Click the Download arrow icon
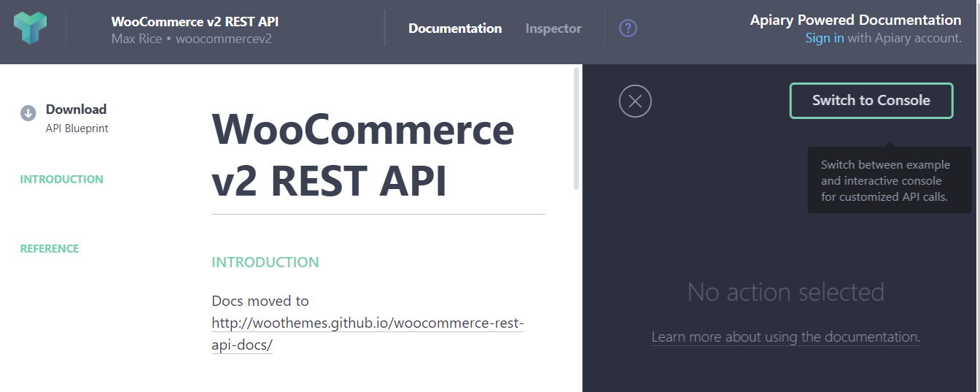Screen dimensions: 980x392 pos(28,112)
